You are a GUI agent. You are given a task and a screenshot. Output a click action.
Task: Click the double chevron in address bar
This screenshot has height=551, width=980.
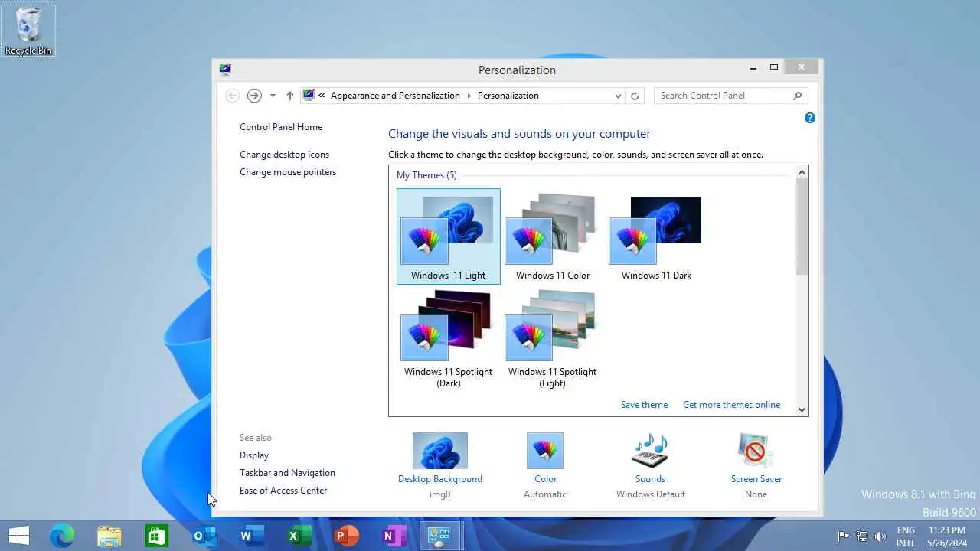click(322, 96)
